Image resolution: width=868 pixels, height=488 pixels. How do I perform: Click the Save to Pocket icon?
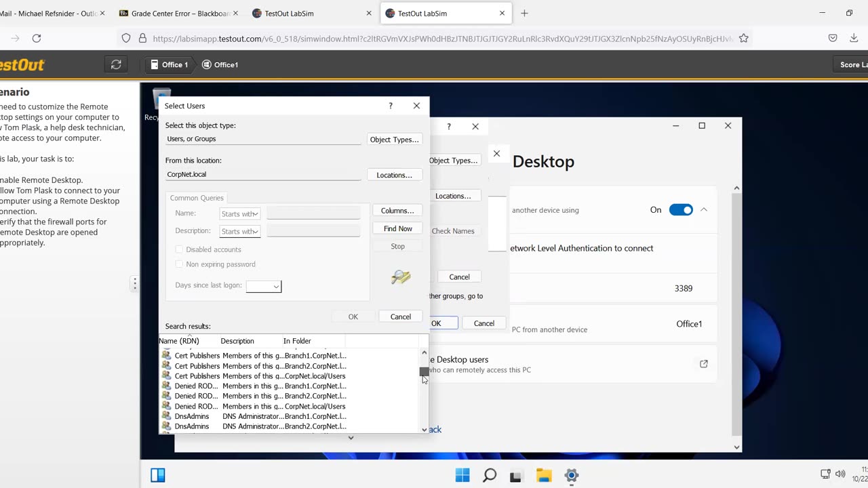[x=833, y=39]
